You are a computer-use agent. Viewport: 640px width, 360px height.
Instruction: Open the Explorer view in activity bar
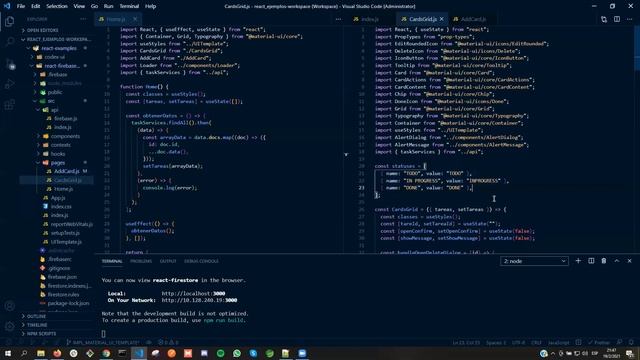pos(9,21)
